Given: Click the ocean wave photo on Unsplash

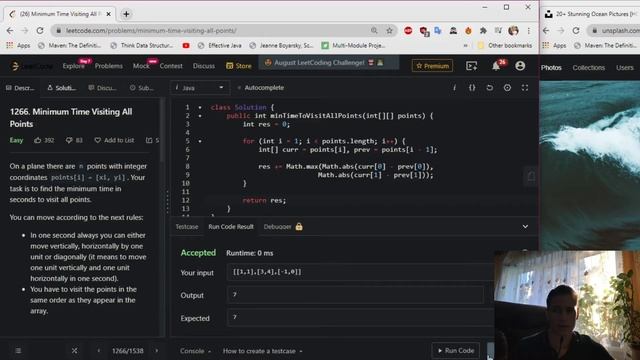Looking at the screenshot, I should 590,165.
